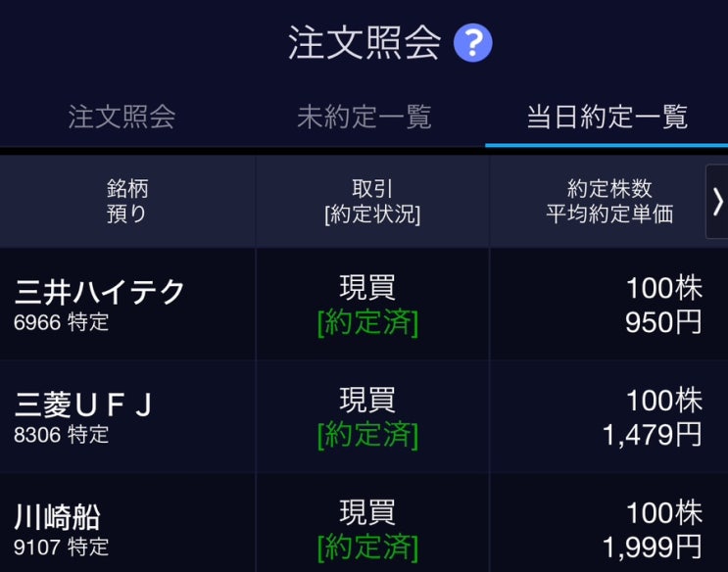Click 約定済 status for 川崎船
The width and height of the screenshot is (728, 572).
[367, 547]
